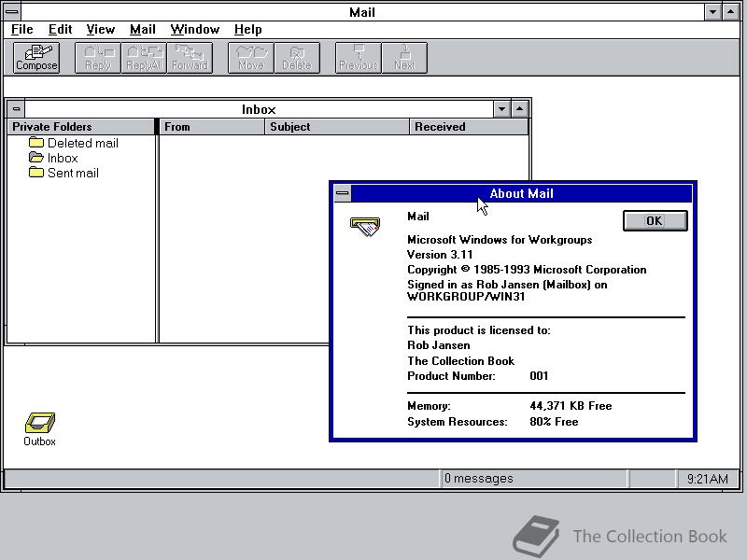The image size is (747, 560).
Task: Open the Inbox window control menu
Action: pyautogui.click(x=16, y=109)
